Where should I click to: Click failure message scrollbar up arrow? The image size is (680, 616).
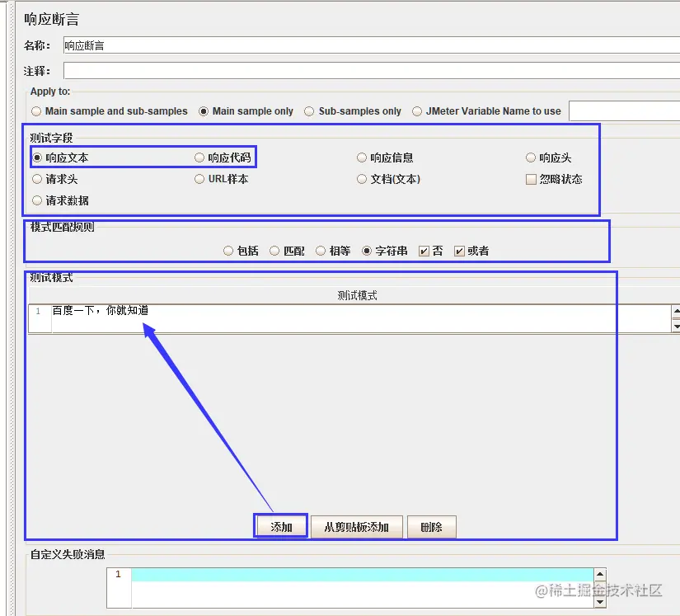(600, 574)
